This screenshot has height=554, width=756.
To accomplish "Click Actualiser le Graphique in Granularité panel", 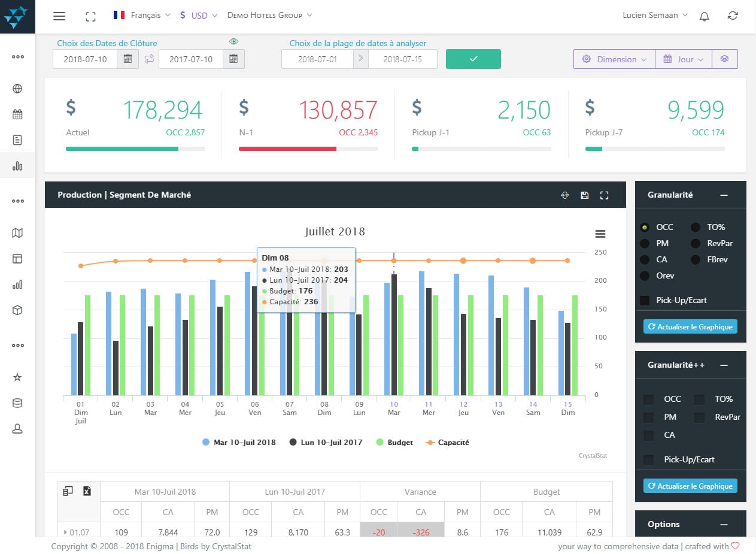I will pos(690,326).
